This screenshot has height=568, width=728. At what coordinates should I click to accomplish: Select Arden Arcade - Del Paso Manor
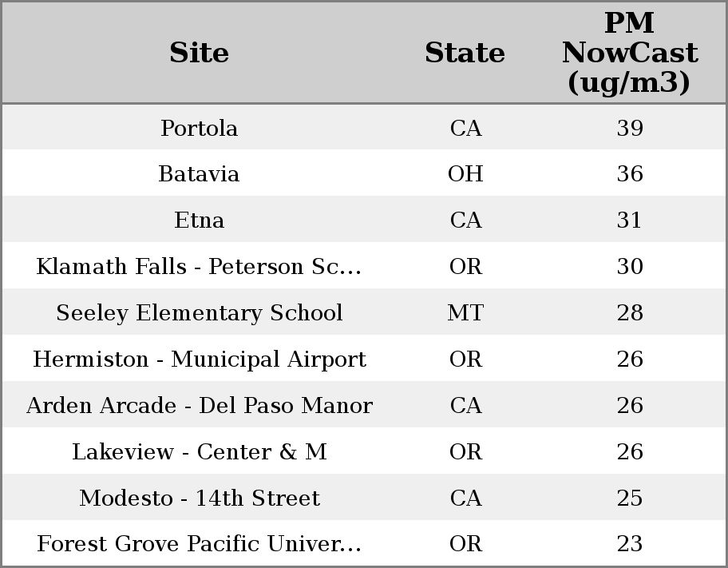(x=200, y=405)
